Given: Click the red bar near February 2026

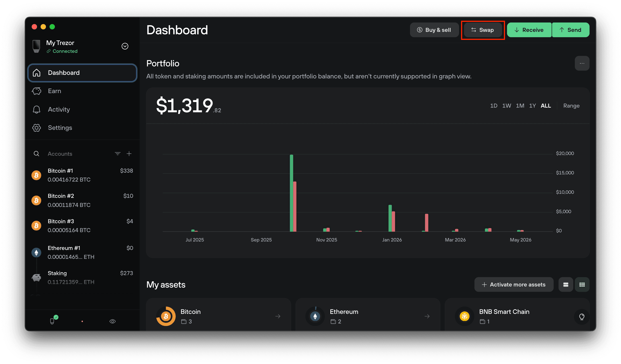Looking at the screenshot, I should [426, 223].
